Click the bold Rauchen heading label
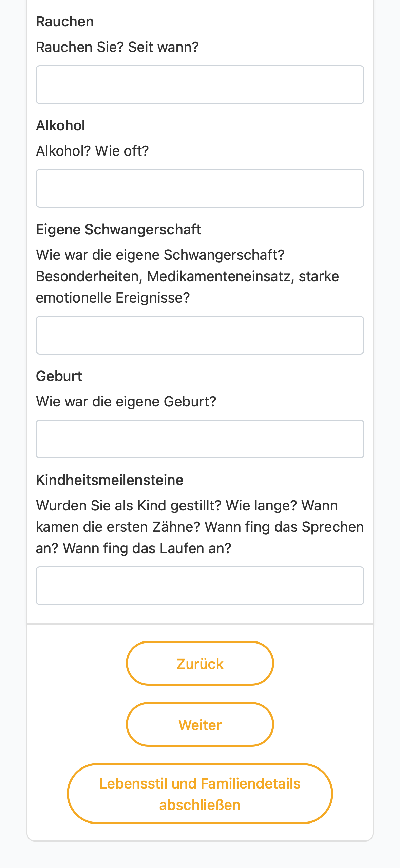Viewport: 400px width, 868px height. tap(65, 22)
